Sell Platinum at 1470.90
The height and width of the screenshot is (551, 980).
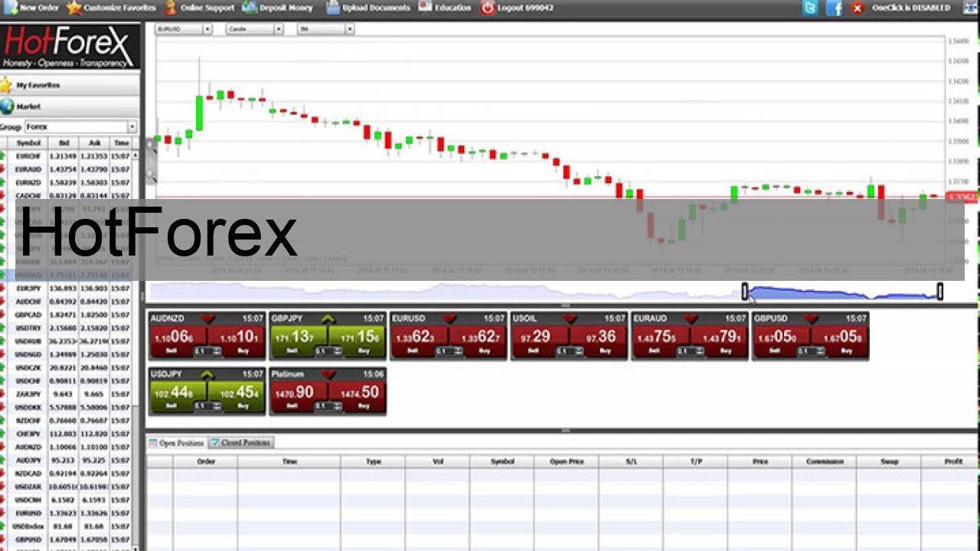[x=298, y=396]
